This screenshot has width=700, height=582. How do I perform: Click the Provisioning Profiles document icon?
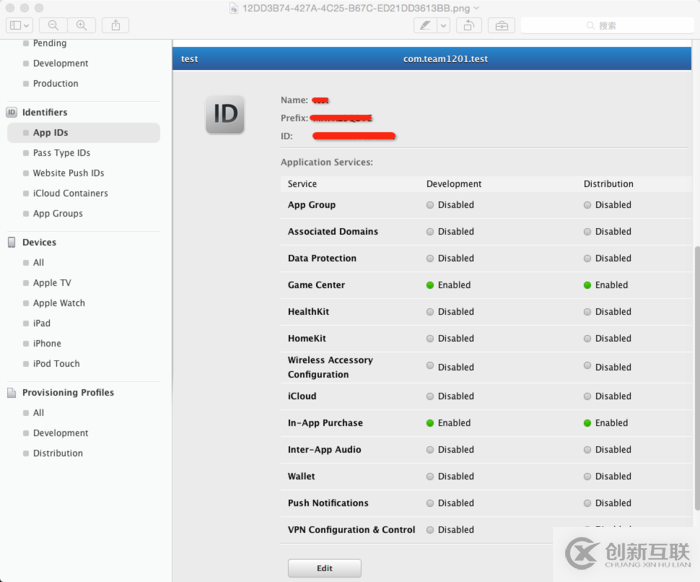pyautogui.click(x=12, y=393)
